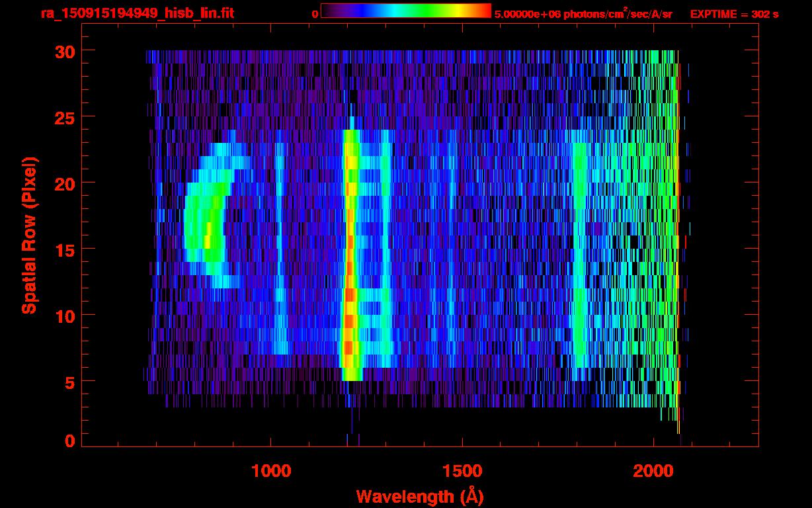Click the EXPTIME = 302 s label
The width and height of the screenshot is (812, 508).
point(734,14)
